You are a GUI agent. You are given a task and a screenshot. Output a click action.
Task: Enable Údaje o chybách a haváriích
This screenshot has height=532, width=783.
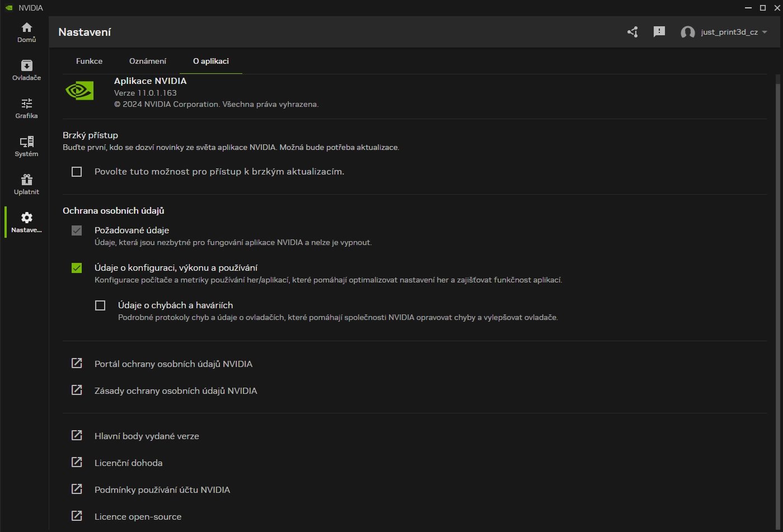coord(100,305)
